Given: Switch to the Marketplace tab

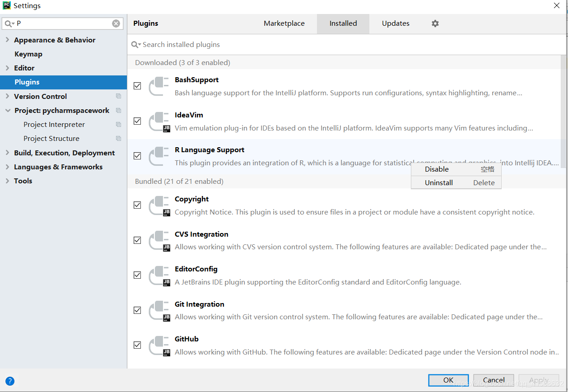Looking at the screenshot, I should coord(284,23).
